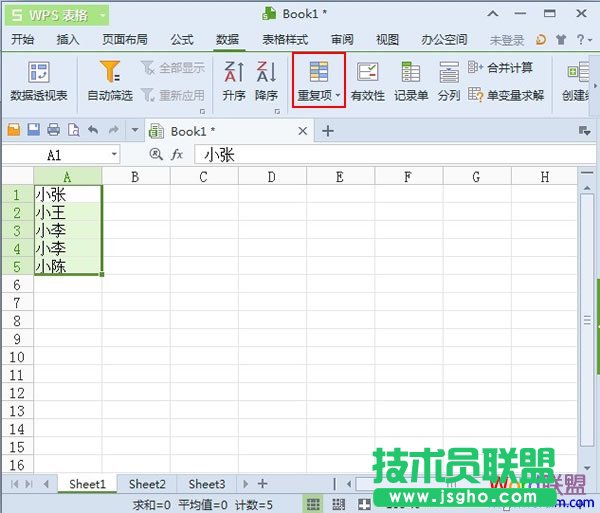Open the WPS 表格 application menu dropdown

point(104,15)
